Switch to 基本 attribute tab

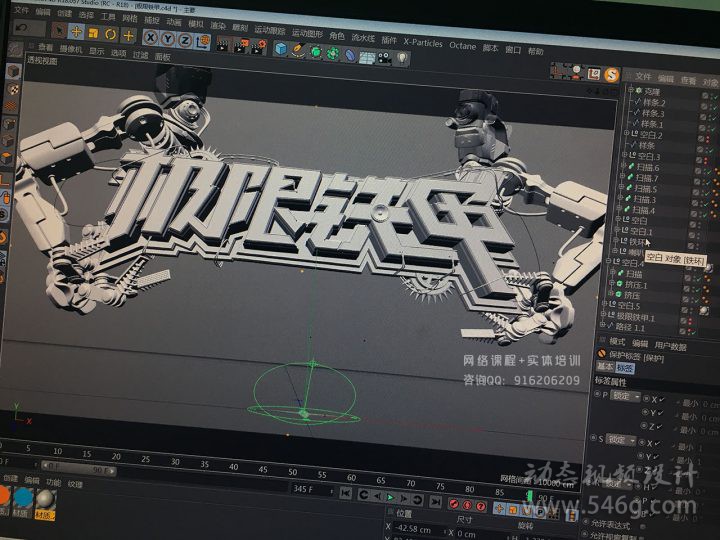pos(605,366)
